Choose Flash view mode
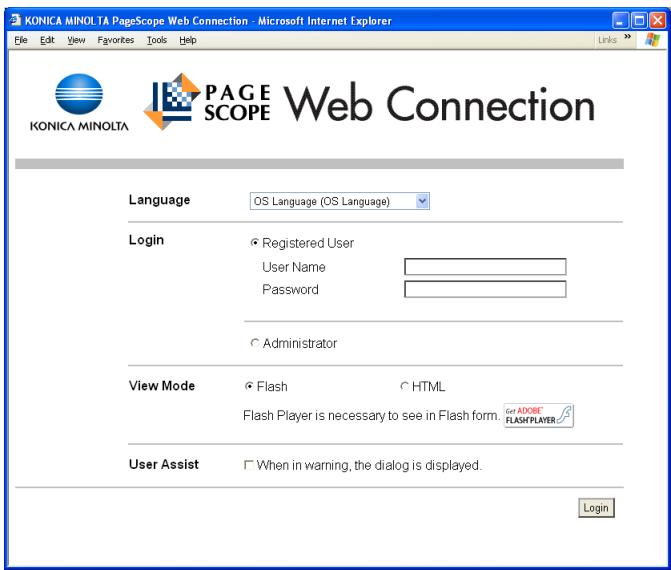This screenshot has height=570, width=671. (x=249, y=386)
